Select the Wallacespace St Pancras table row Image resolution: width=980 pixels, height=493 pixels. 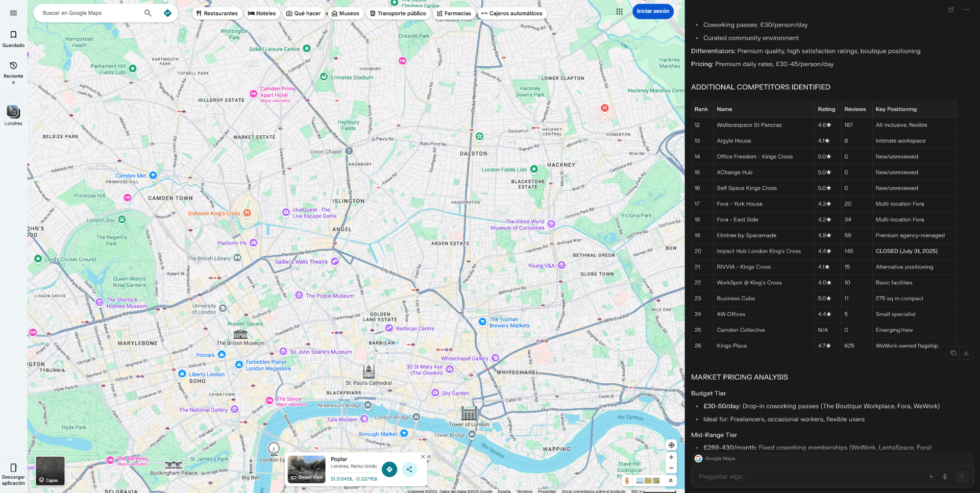point(824,125)
